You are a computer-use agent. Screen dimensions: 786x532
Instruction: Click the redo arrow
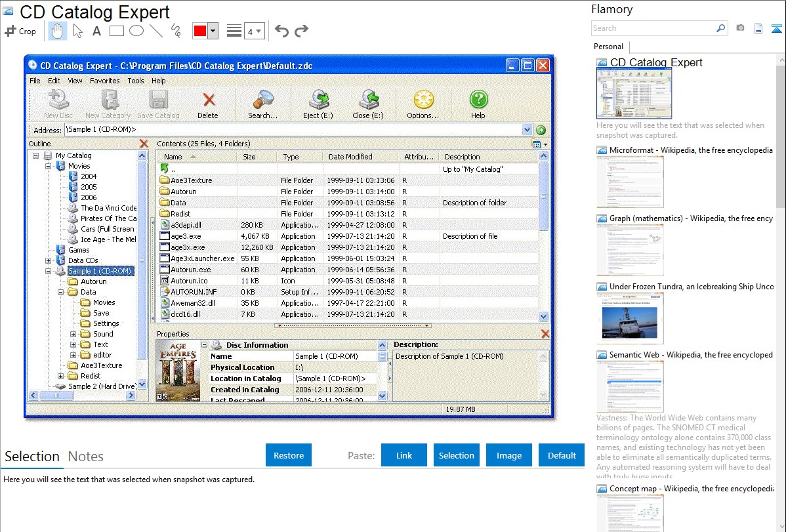click(x=301, y=31)
